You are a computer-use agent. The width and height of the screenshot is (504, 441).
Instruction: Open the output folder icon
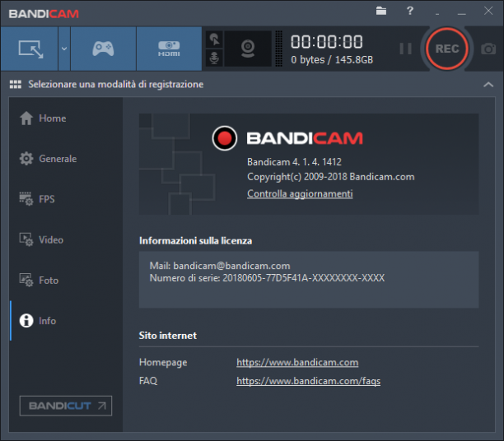(381, 11)
